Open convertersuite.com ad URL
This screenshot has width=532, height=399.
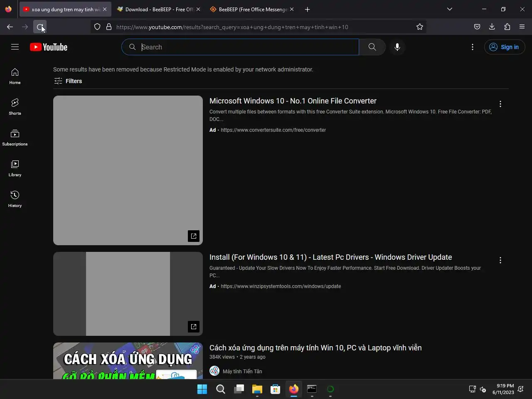(273, 130)
